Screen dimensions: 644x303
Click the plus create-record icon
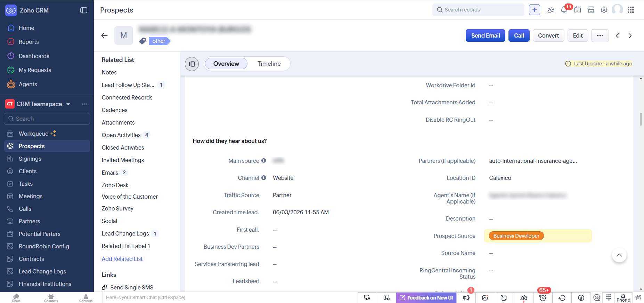tap(535, 10)
